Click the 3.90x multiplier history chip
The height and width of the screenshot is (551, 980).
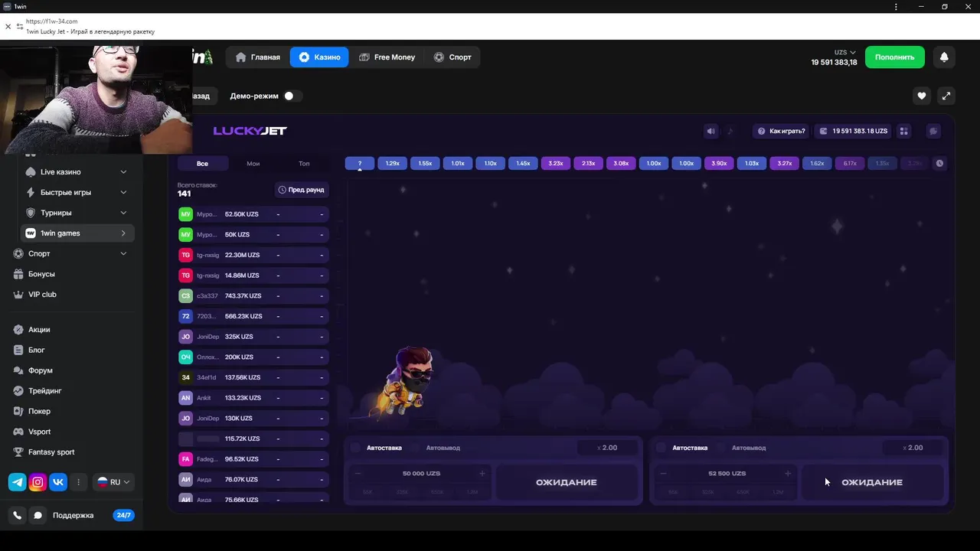[719, 163]
